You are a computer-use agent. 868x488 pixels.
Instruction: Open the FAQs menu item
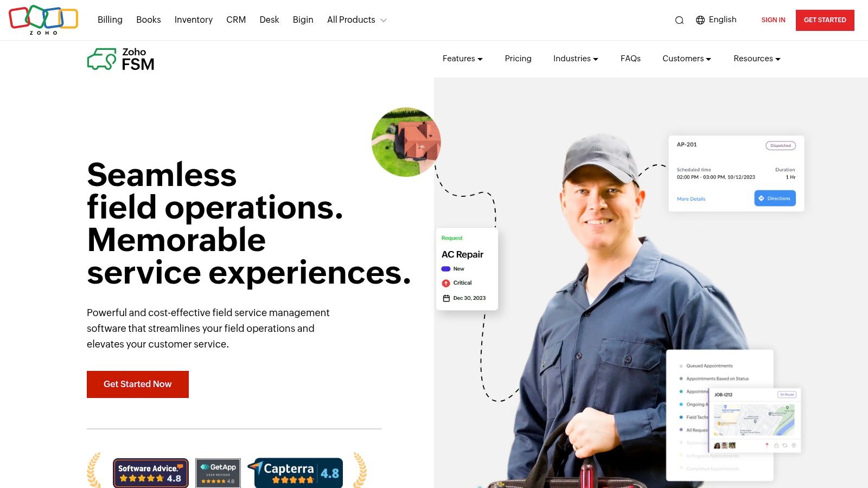(x=630, y=59)
